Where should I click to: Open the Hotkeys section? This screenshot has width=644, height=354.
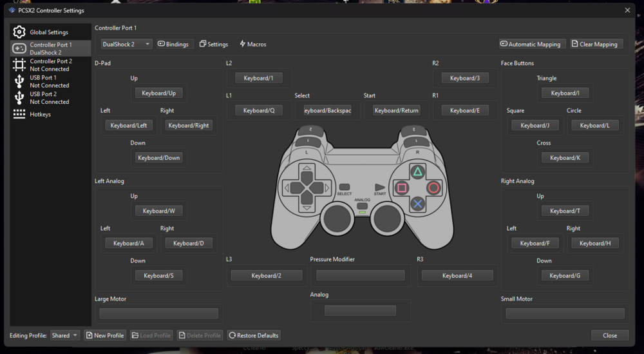pos(40,114)
